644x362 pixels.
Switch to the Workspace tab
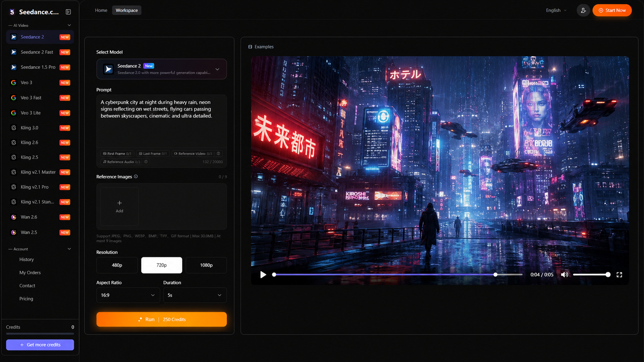(127, 10)
